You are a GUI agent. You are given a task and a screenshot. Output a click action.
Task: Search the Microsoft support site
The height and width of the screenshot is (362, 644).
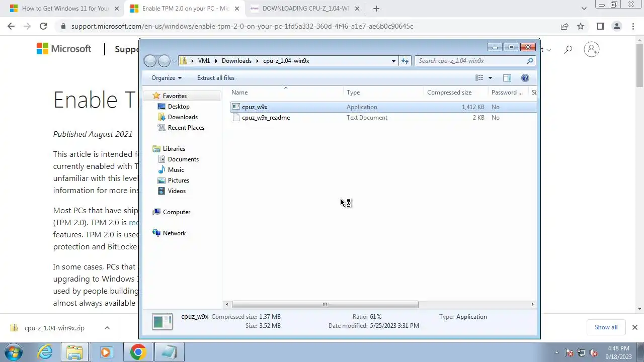coord(568,49)
